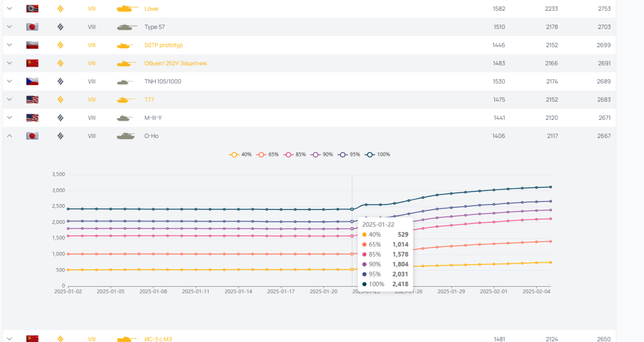Image resolution: width=644 pixels, height=342 pixels.
Task: Click the 100% line's final data point
Action: click(551, 187)
